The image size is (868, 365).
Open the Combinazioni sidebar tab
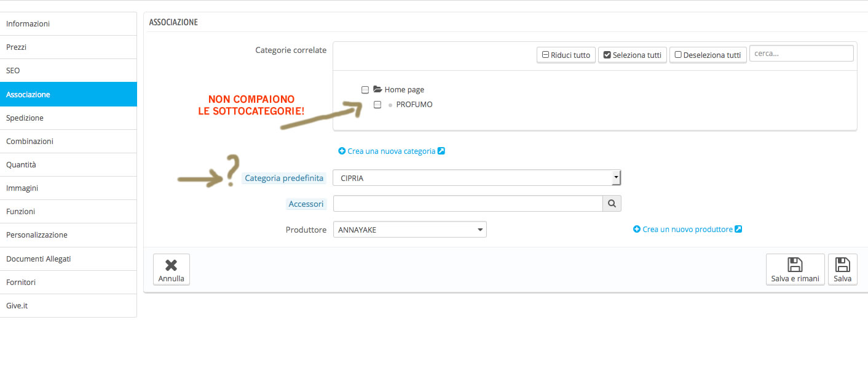[68, 141]
